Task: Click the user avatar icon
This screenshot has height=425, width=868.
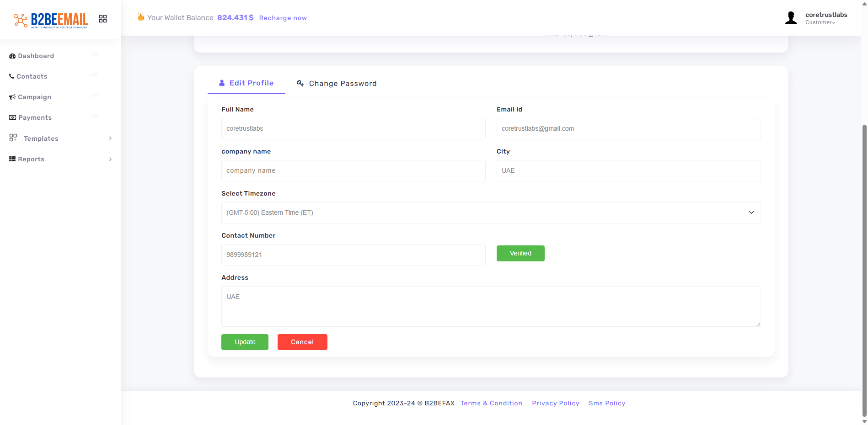Action: 791,18
